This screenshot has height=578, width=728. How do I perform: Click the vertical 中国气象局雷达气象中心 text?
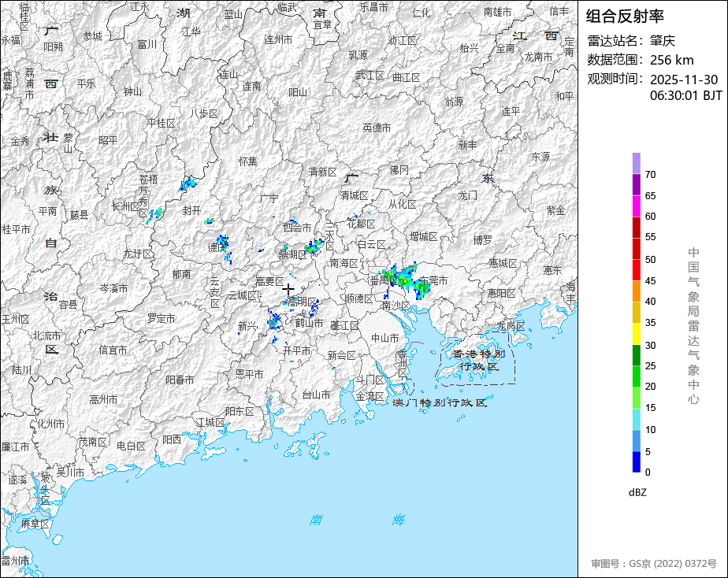(693, 326)
